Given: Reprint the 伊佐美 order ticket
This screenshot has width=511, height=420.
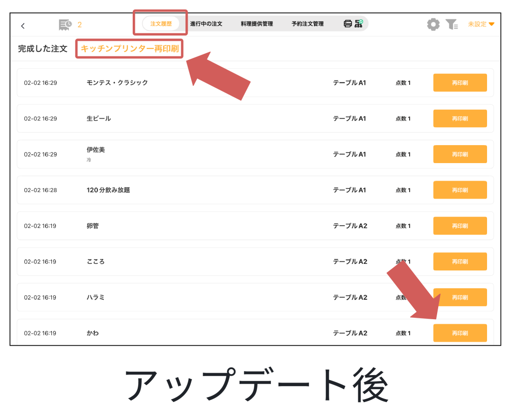Looking at the screenshot, I should pyautogui.click(x=460, y=154).
